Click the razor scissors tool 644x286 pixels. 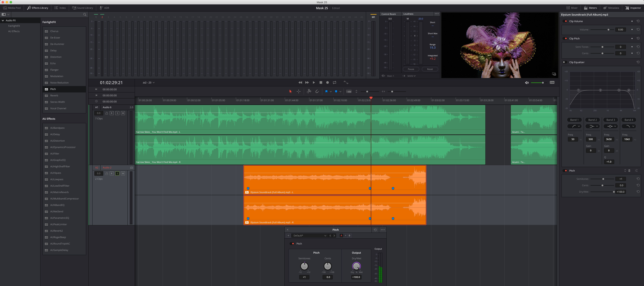point(309,91)
